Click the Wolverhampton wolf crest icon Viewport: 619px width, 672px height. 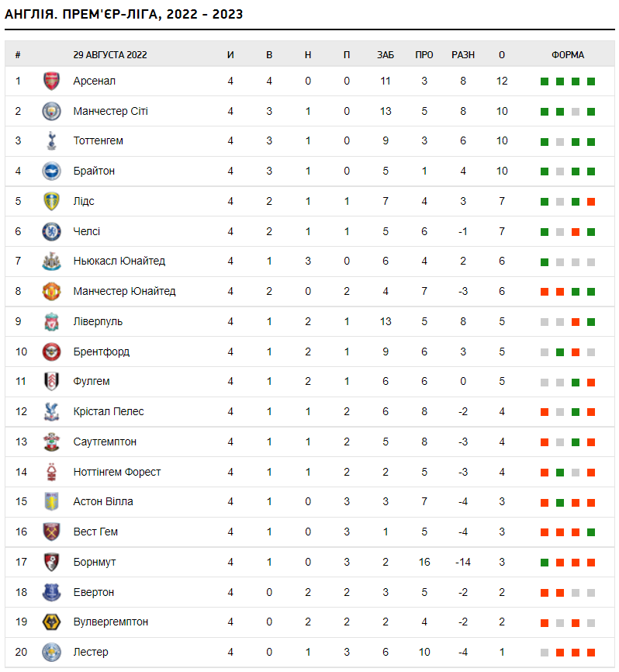tap(51, 622)
